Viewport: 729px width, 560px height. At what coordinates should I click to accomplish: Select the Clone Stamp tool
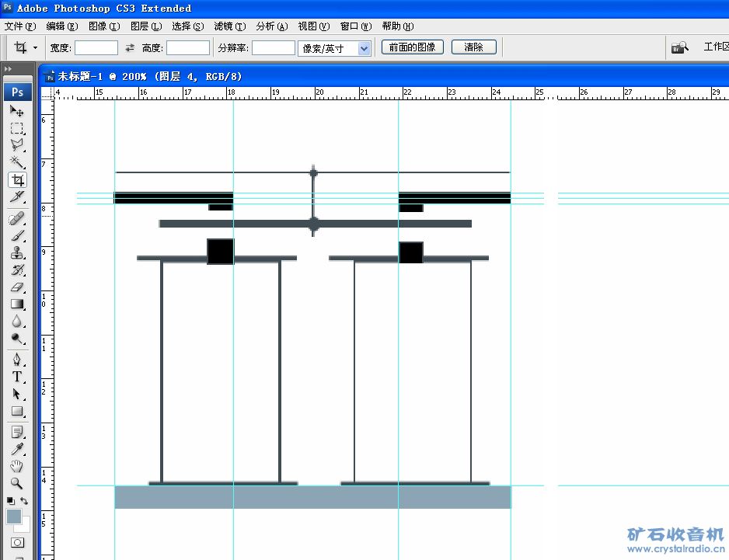17,252
